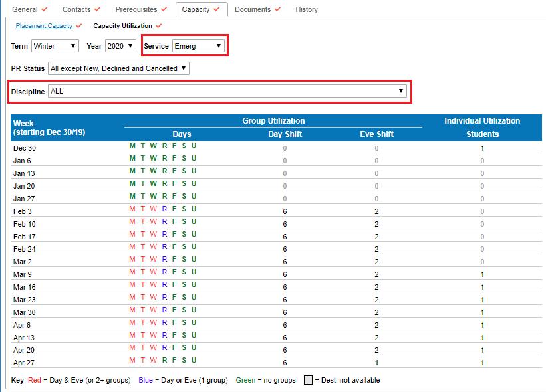This screenshot has height=392, width=546.
Task: Click the Red legend label in Key
Action: (35, 380)
